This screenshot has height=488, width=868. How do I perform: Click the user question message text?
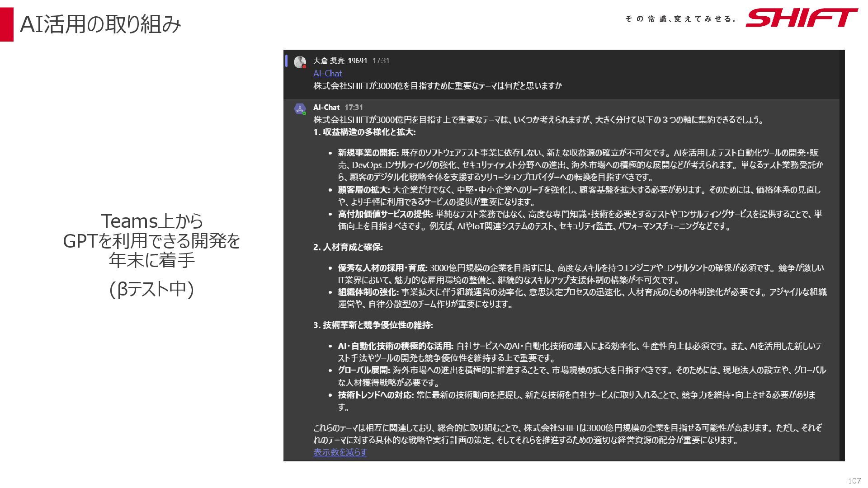click(x=438, y=85)
